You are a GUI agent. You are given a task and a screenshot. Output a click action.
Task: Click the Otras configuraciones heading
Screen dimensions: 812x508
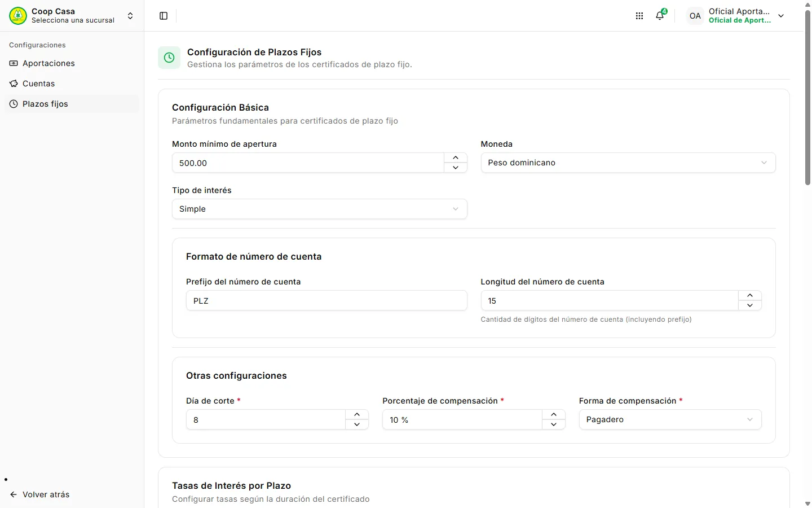236,375
